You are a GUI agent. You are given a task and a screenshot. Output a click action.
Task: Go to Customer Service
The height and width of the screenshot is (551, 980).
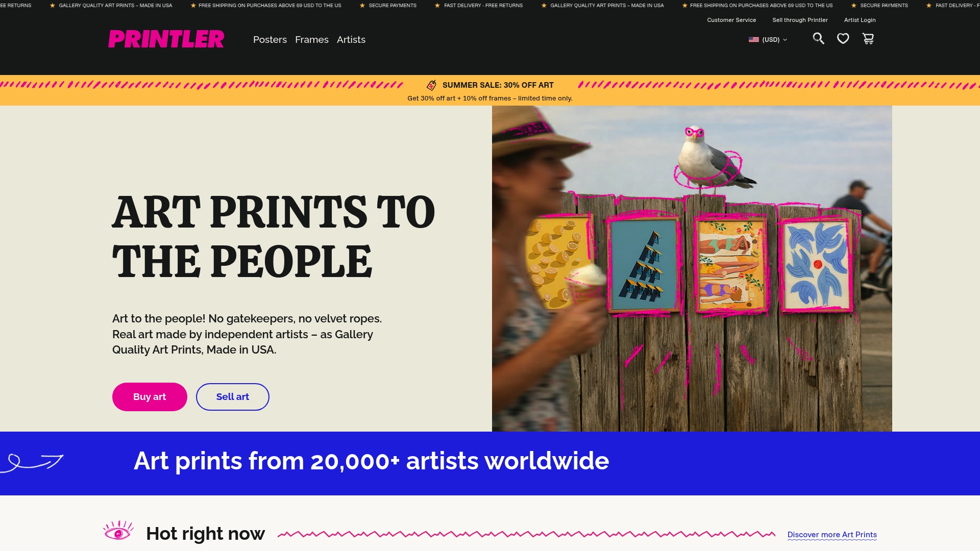(731, 20)
